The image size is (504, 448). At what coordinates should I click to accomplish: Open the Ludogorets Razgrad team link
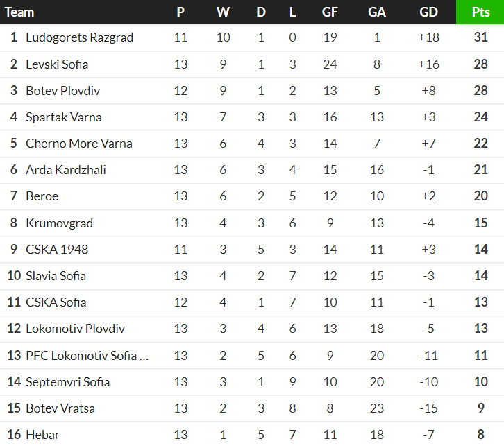[79, 37]
